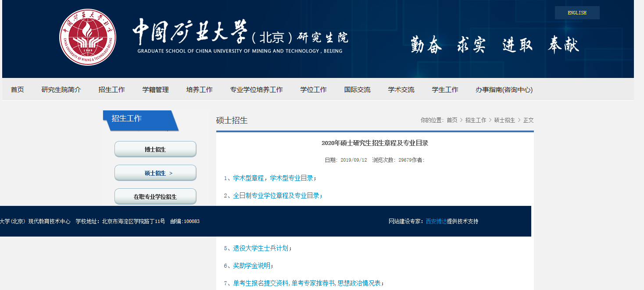
Task: Click the university logo emblem
Action: (88, 37)
